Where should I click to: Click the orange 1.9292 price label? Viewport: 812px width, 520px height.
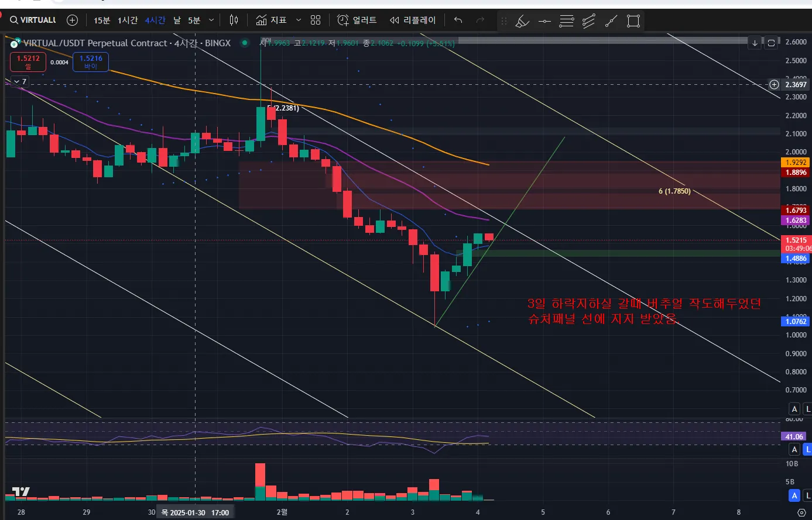796,163
